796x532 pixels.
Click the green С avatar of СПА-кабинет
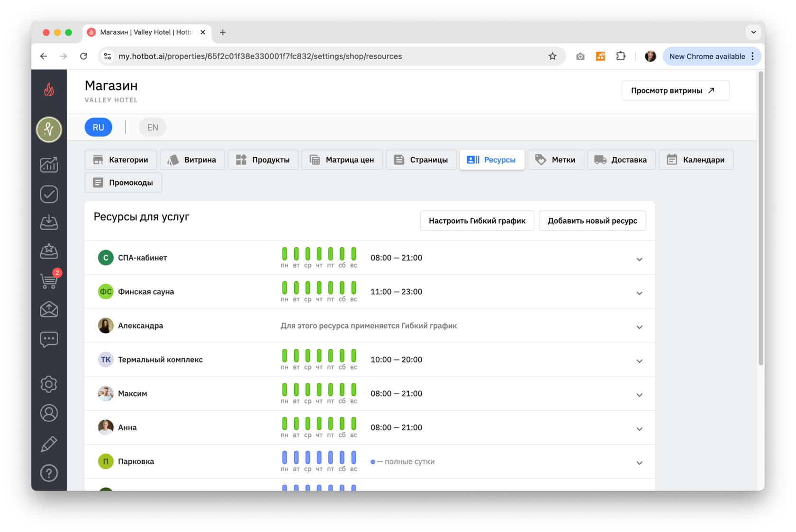(106, 258)
